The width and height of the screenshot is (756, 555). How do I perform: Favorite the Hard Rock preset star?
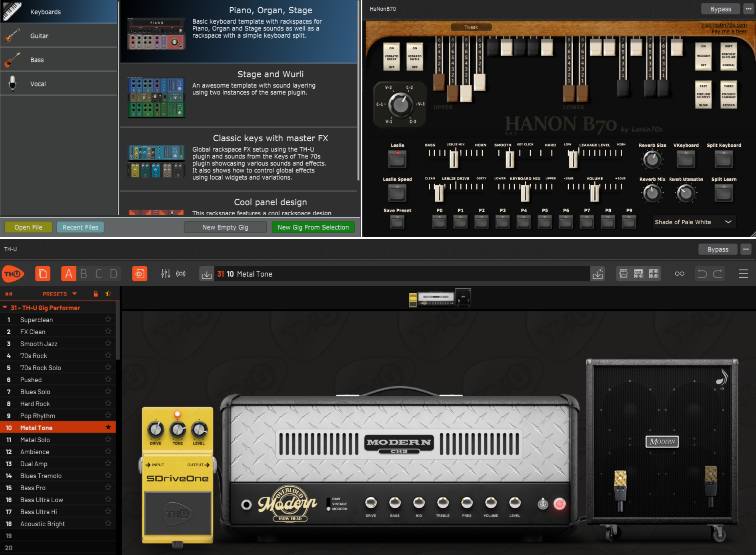pyautogui.click(x=108, y=403)
